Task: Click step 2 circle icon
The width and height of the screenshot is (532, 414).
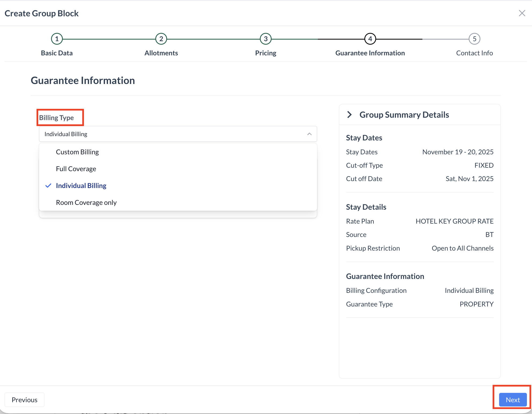Action: coord(161,39)
